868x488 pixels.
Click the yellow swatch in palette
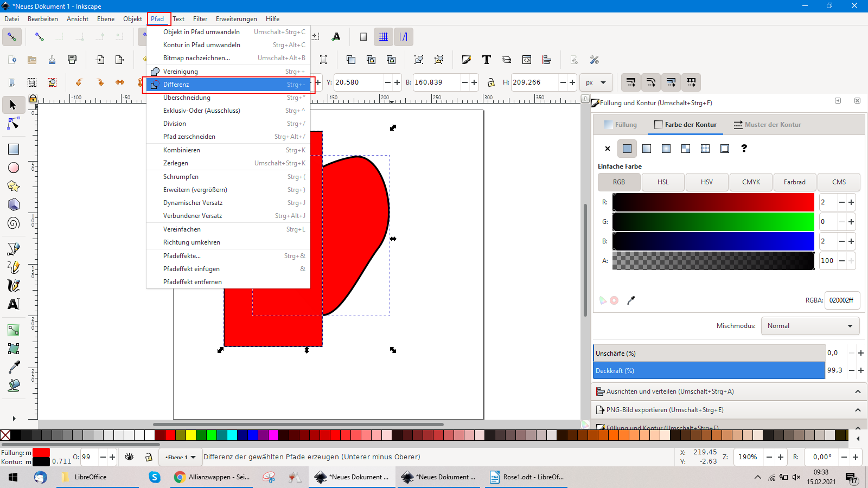pos(191,435)
